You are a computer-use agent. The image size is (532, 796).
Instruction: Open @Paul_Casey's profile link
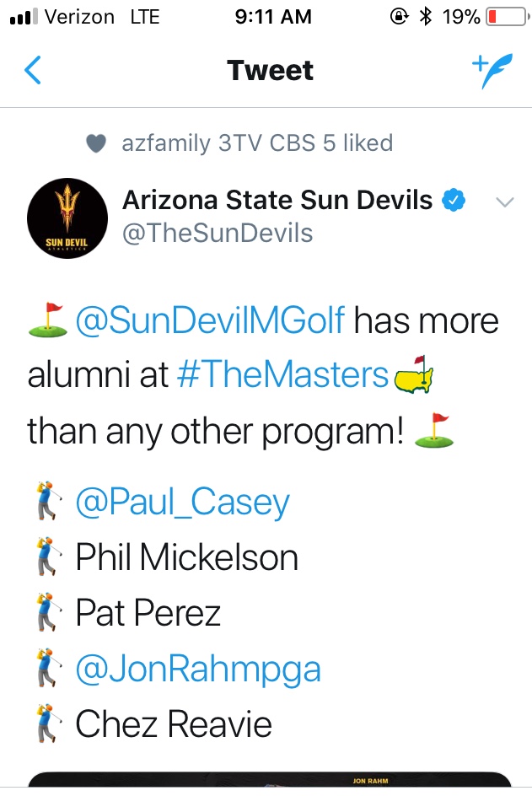coord(182,503)
